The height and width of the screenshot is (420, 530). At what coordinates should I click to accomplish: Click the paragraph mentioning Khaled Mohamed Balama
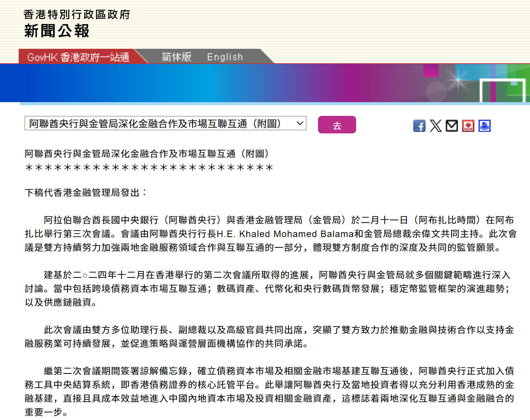270,234
